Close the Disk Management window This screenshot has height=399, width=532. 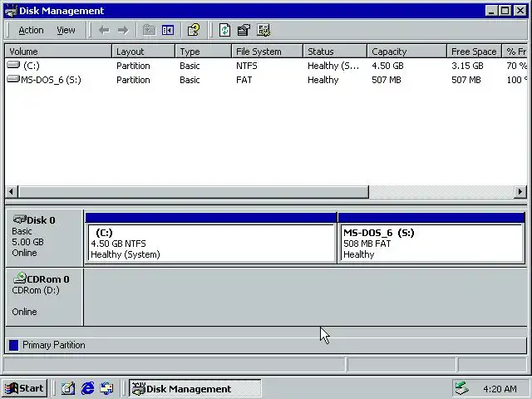tap(520, 11)
